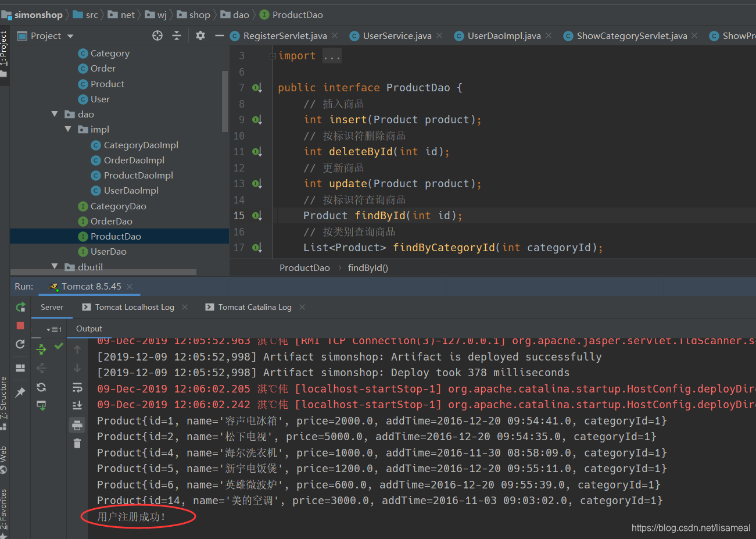Open the 1: Project tool window button

(x=4, y=54)
